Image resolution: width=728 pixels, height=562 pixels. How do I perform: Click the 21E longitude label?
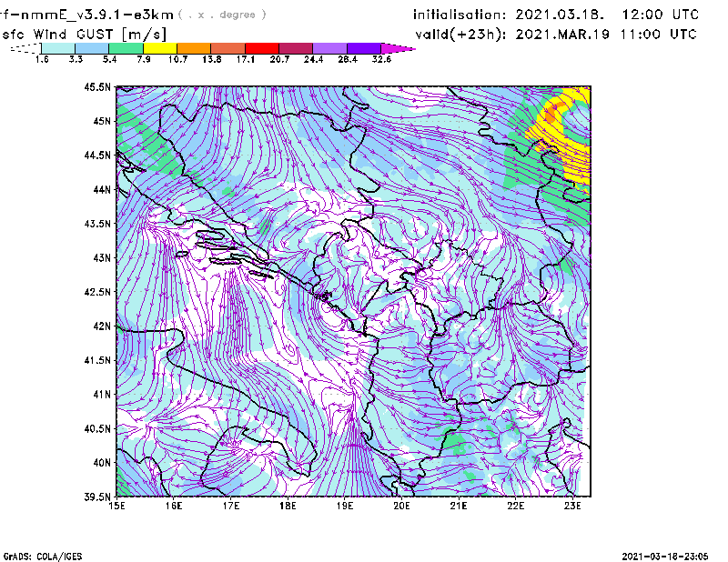(x=459, y=506)
